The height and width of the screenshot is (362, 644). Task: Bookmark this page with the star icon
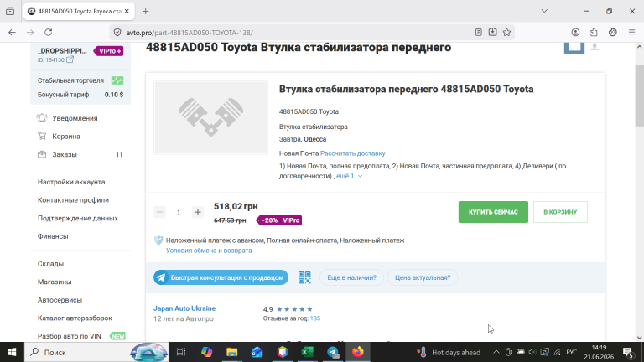pos(506,33)
